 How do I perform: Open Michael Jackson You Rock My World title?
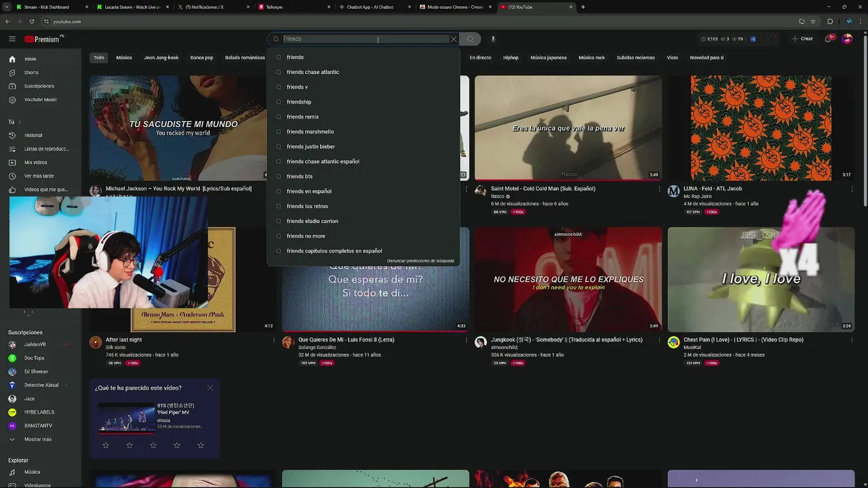[178, 188]
